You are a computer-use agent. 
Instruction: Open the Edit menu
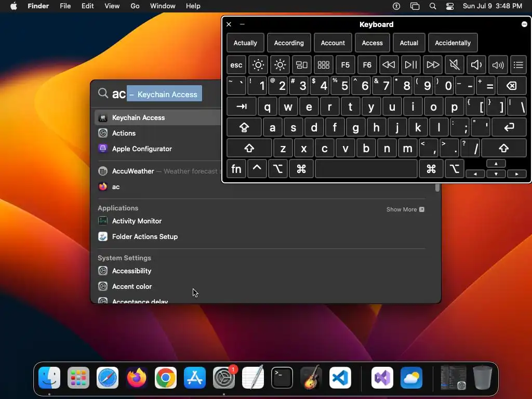[x=87, y=6]
